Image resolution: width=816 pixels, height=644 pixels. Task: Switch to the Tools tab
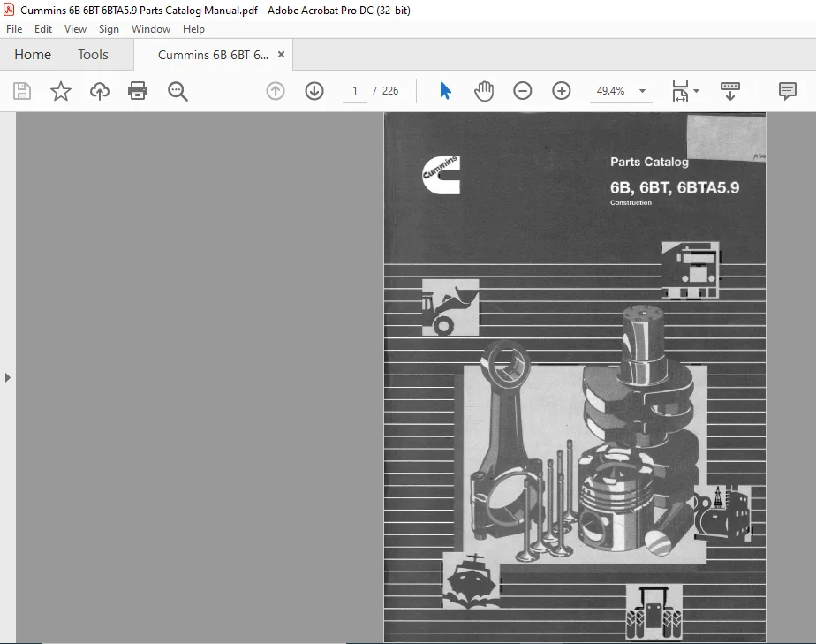click(93, 55)
